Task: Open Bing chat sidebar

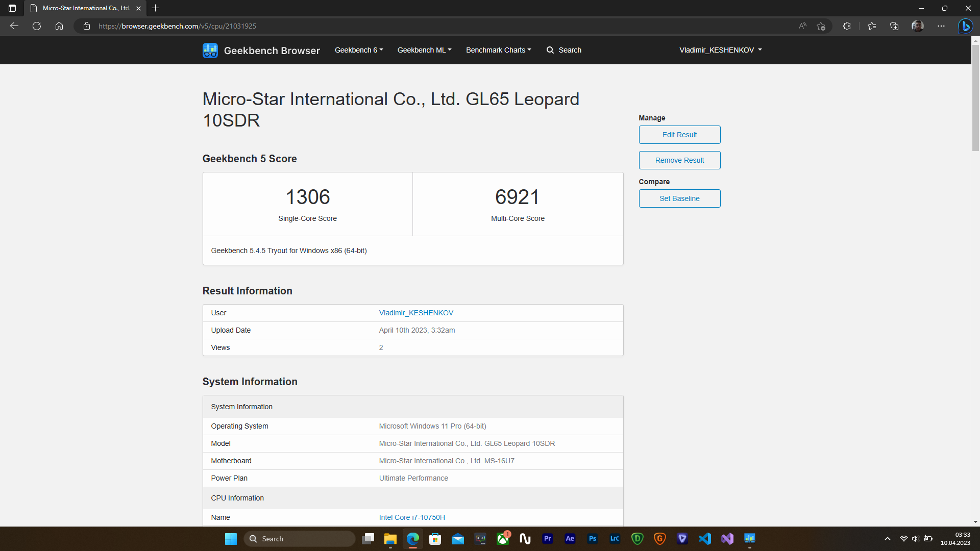Action: tap(965, 26)
